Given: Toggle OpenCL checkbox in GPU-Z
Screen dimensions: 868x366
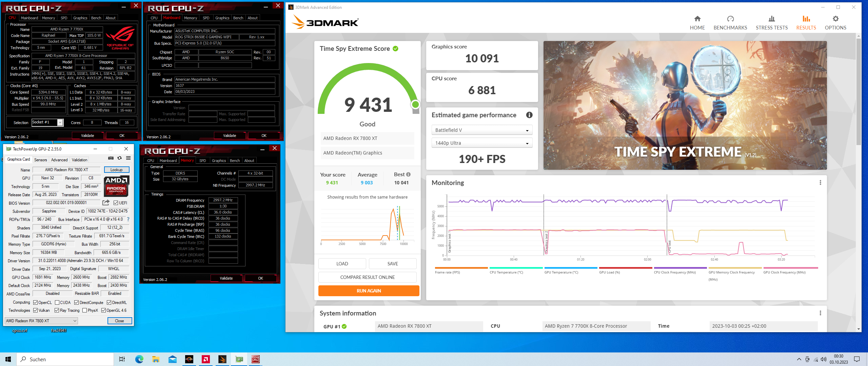Looking at the screenshot, I should 35,303.
